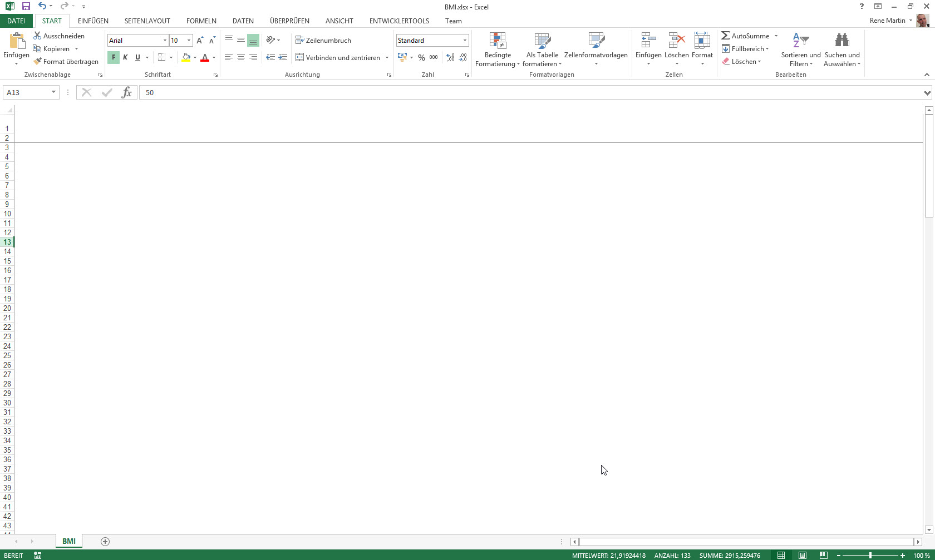The height and width of the screenshot is (560, 935).
Task: Click the insert function fx icon
Action: click(127, 92)
